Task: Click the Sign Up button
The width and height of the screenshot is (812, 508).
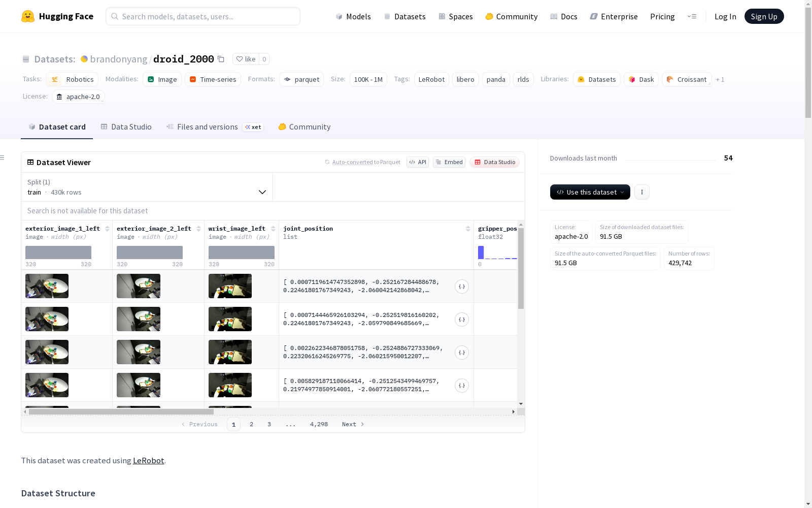Action: click(764, 16)
